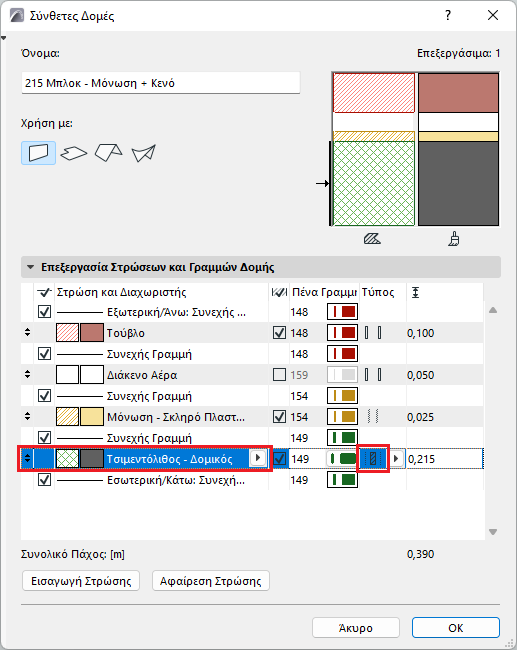This screenshot has width=517, height=650.
Task: Toggle the Συνεχής Γραμμή checkbox with pen 149
Action: pos(44,438)
